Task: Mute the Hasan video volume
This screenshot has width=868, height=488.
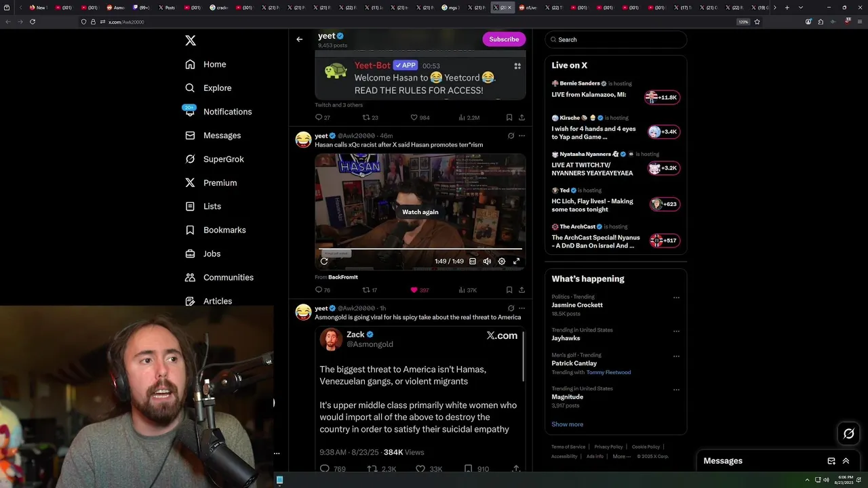Action: [487, 261]
